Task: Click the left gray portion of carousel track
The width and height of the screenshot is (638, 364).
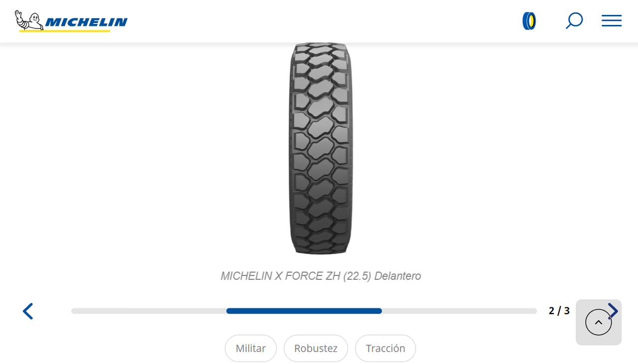Action: click(x=149, y=311)
